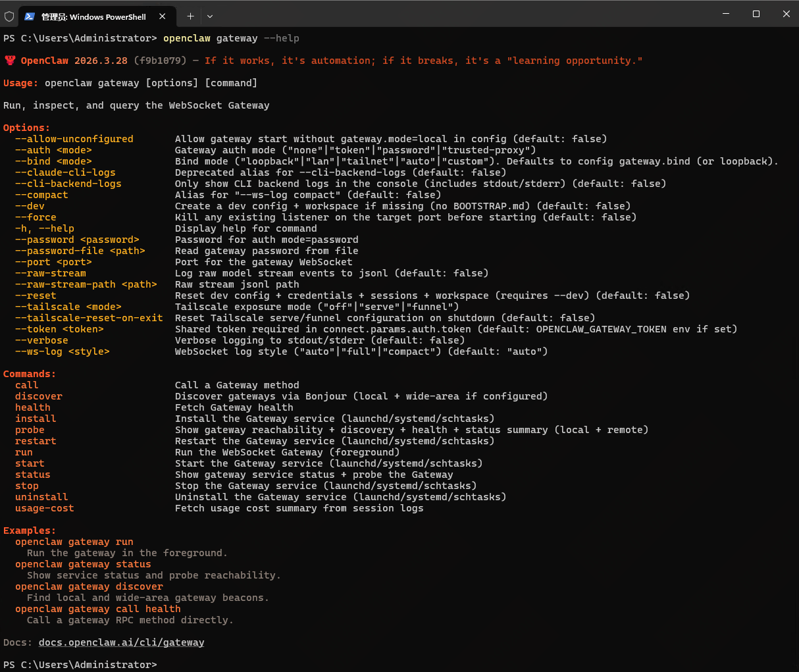
Task: Click example 'openclaw gateway call health'
Action: [x=98, y=609]
